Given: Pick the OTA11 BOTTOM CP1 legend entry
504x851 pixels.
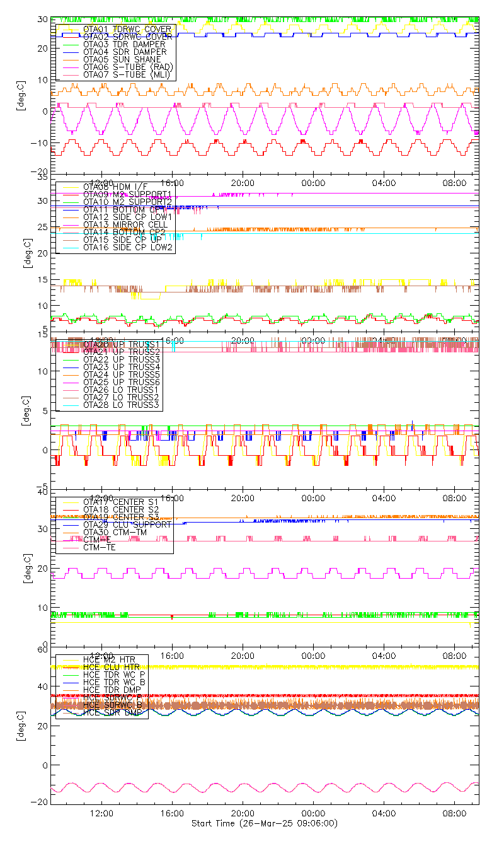Looking at the screenshot, I should tap(125, 209).
